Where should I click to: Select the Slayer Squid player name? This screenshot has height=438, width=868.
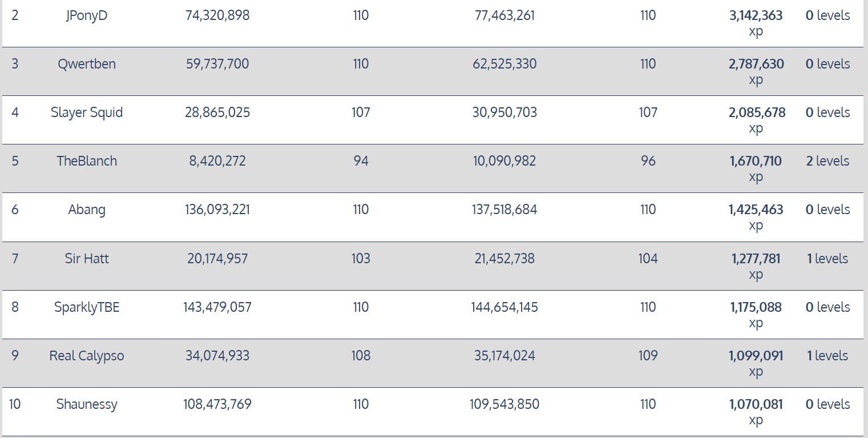coord(87,112)
